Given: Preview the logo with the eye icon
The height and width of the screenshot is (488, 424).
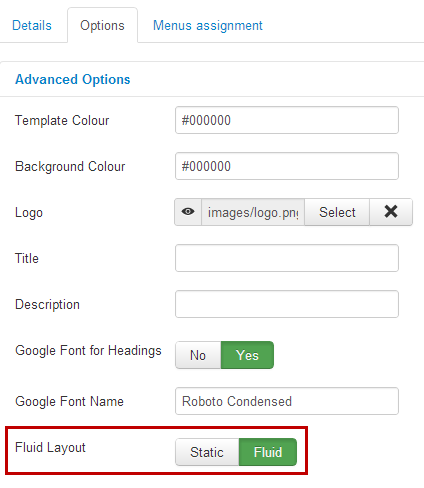Looking at the screenshot, I should coord(188,212).
